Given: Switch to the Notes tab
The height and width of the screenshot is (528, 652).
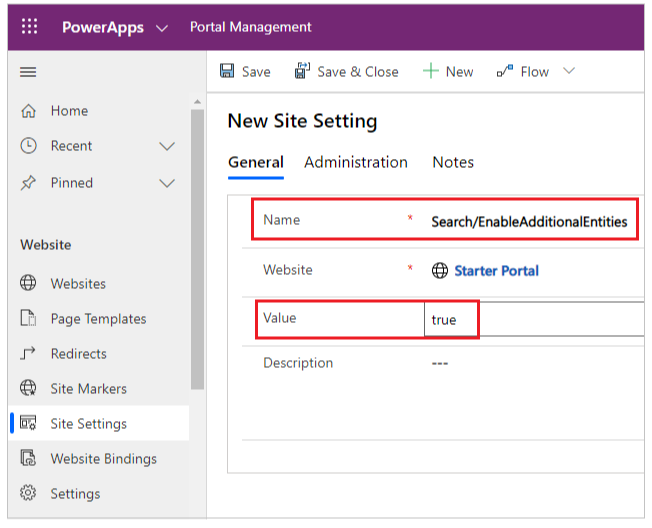Looking at the screenshot, I should (453, 162).
